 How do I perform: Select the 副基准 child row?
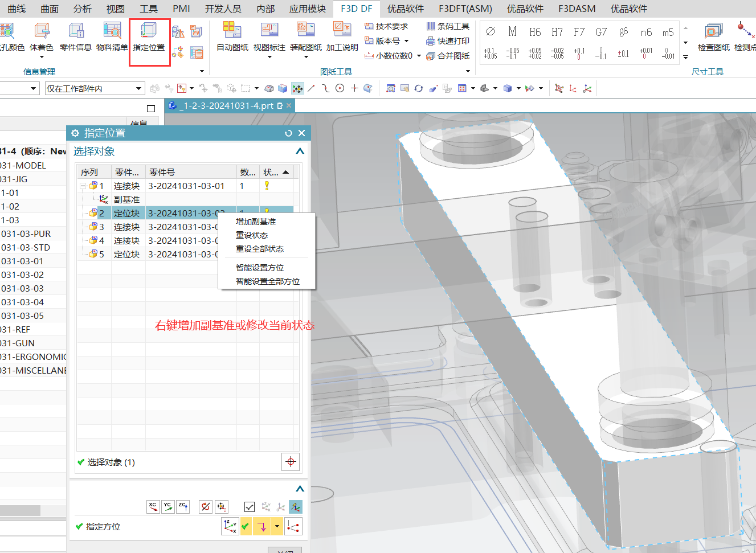(x=186, y=199)
